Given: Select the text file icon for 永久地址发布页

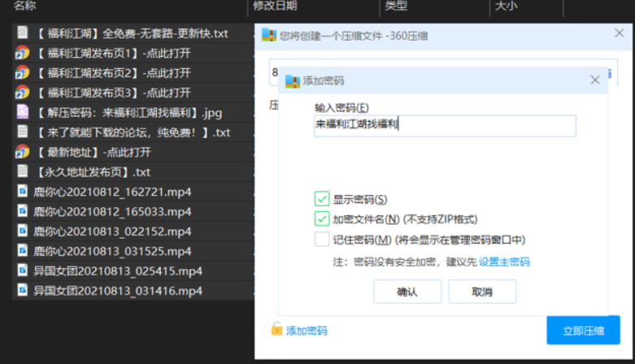Looking at the screenshot, I should (x=22, y=172).
